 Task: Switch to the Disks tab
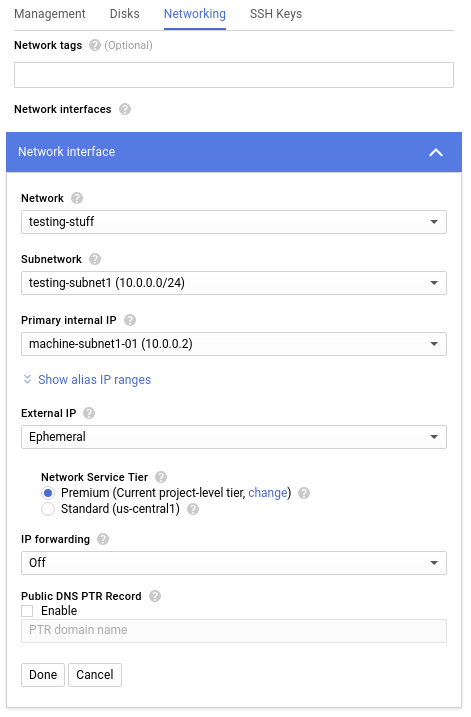pyautogui.click(x=124, y=14)
